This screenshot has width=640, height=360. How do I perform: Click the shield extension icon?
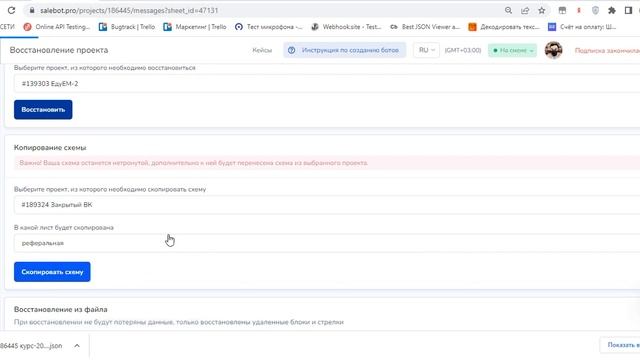coord(596,11)
